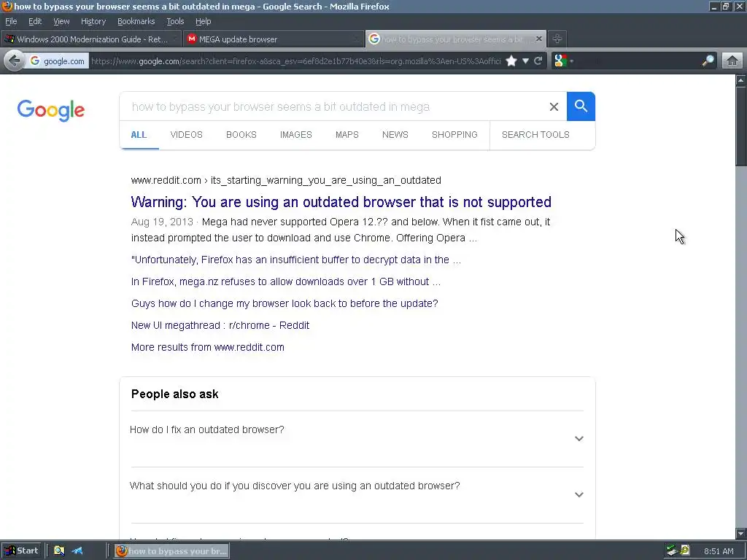The image size is (747, 560).
Task: Submit search with the blue magnifier button
Action: [x=581, y=106]
